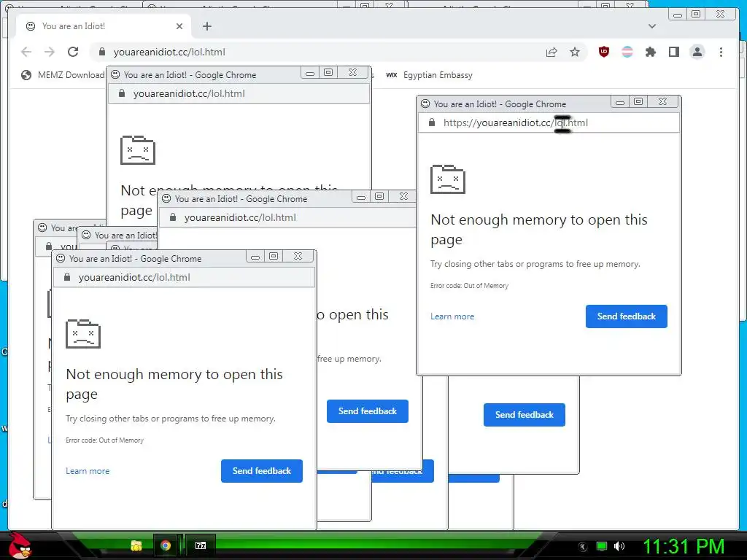Click the lock icon in main window address bar
The height and width of the screenshot is (560, 747).
pyautogui.click(x=101, y=52)
